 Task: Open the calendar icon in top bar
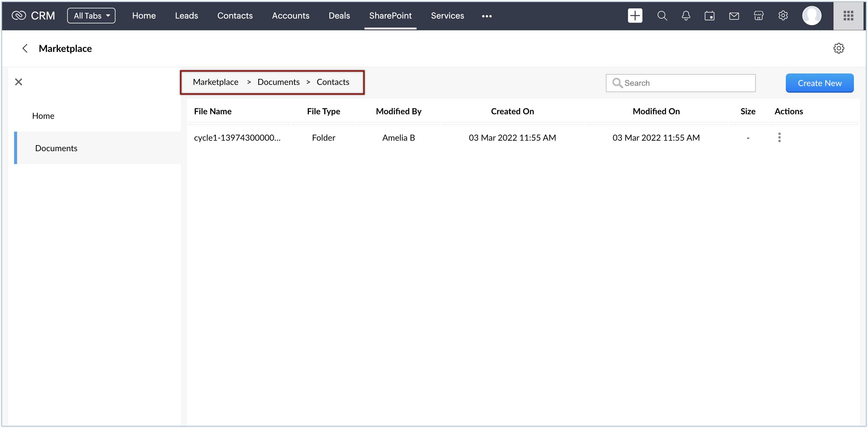[x=709, y=16]
